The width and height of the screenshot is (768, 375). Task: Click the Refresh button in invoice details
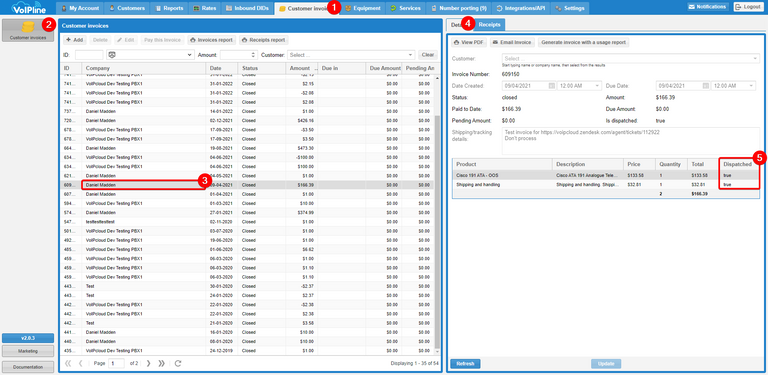(x=465, y=364)
